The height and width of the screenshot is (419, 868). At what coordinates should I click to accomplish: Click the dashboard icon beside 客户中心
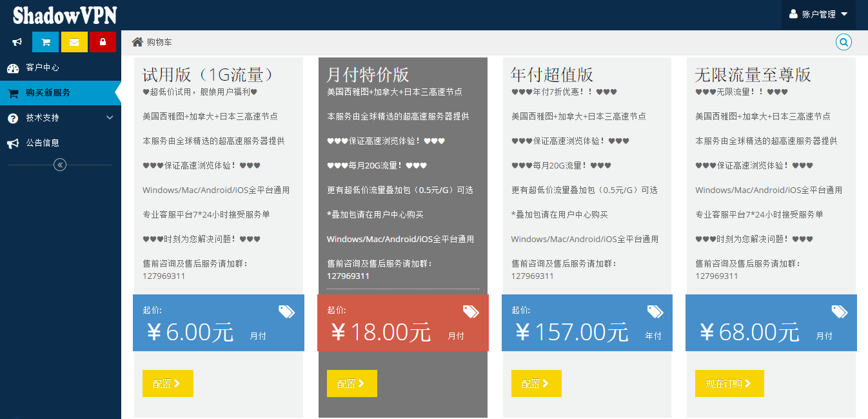pos(13,68)
